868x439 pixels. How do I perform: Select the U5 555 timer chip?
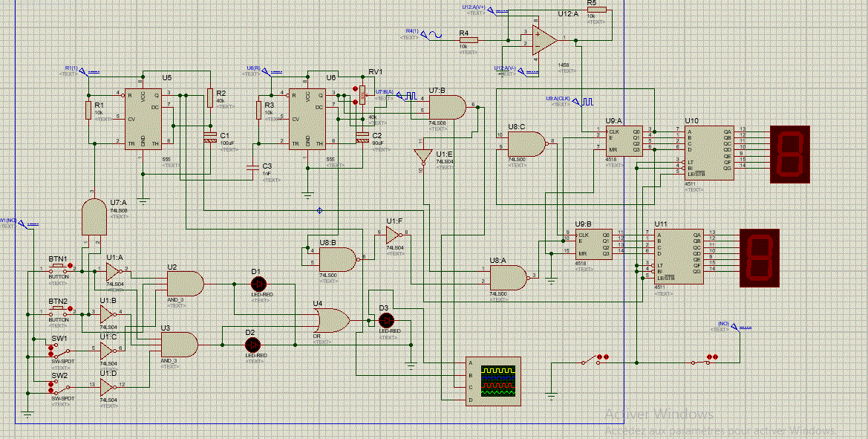coord(143,117)
